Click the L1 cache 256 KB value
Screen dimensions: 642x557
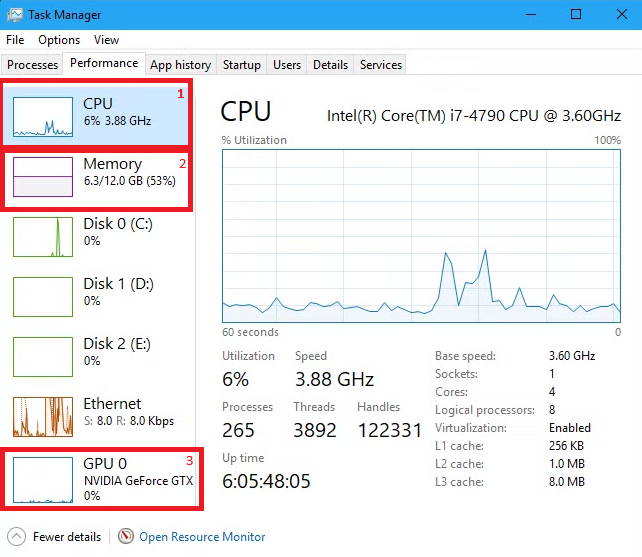coord(566,446)
